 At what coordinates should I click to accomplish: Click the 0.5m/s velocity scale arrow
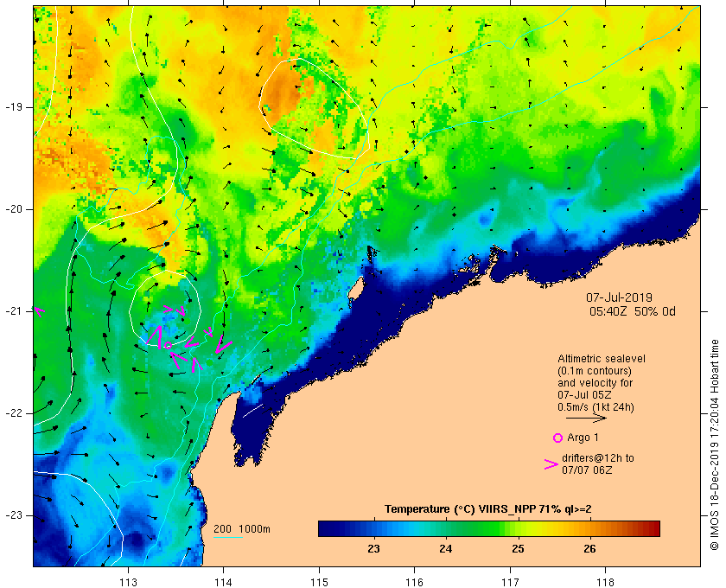[x=586, y=418]
